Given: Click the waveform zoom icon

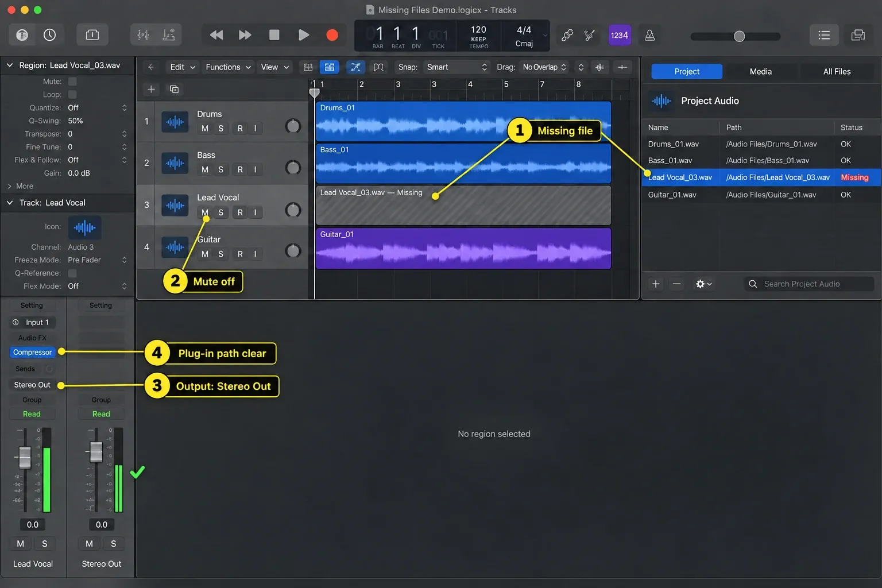Looking at the screenshot, I should (x=599, y=67).
